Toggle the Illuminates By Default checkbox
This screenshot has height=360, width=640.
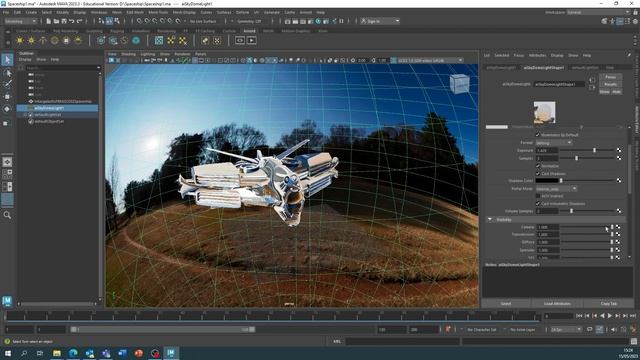click(x=538, y=135)
